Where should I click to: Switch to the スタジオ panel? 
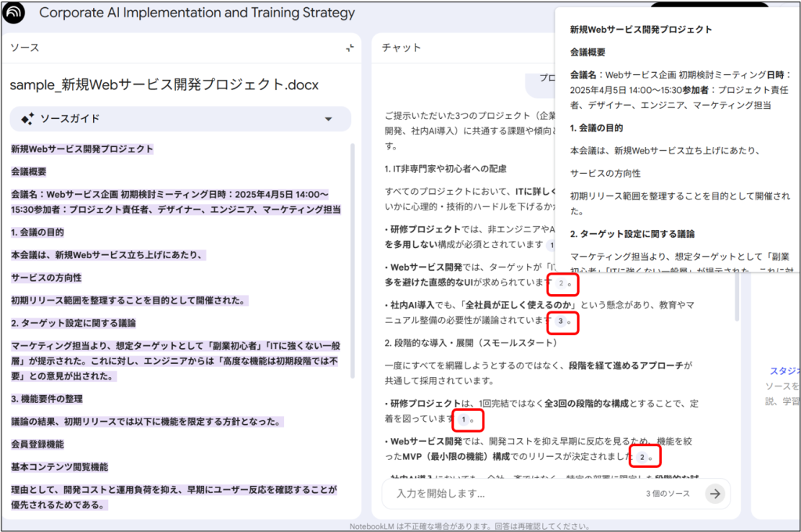tap(784, 371)
